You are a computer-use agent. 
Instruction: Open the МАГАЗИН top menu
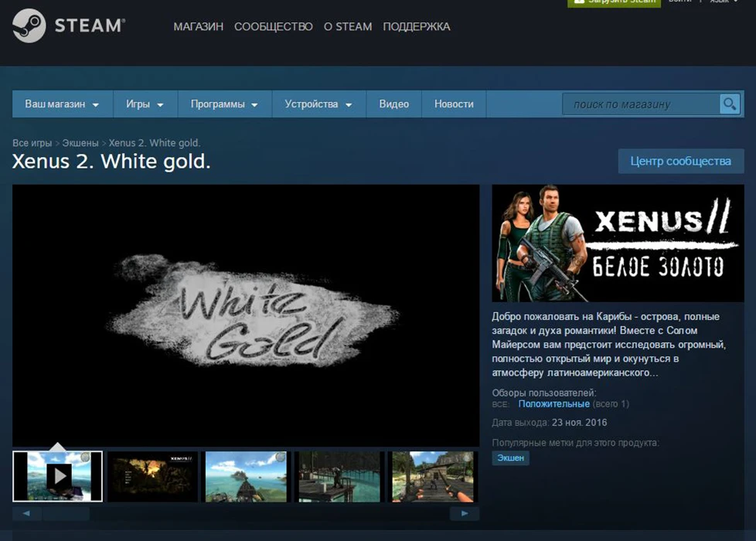click(x=198, y=26)
